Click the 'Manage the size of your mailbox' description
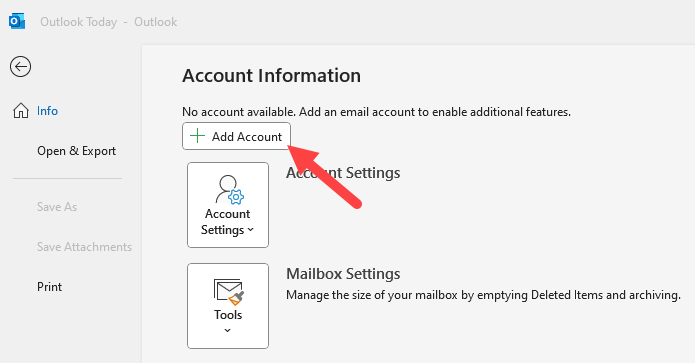 tap(483, 295)
